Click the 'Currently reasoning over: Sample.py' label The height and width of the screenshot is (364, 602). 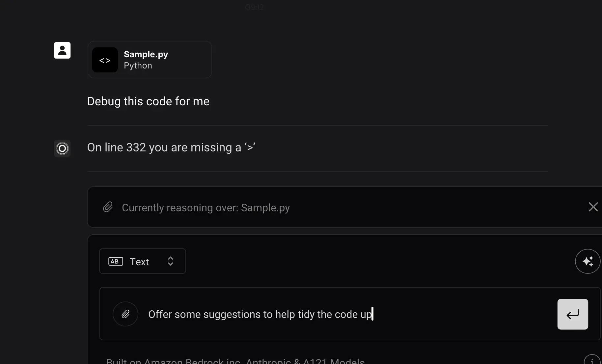pos(206,208)
